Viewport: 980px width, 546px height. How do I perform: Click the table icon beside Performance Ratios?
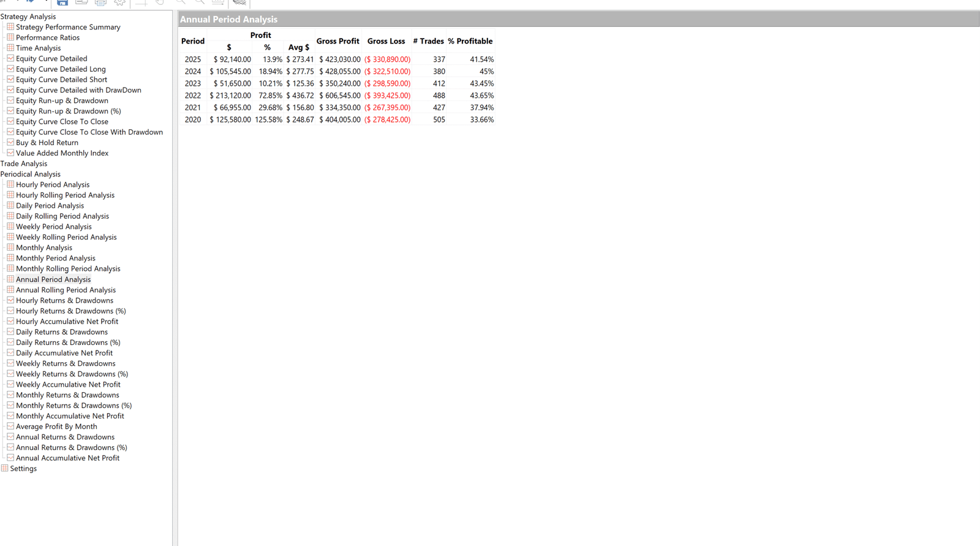click(x=10, y=37)
